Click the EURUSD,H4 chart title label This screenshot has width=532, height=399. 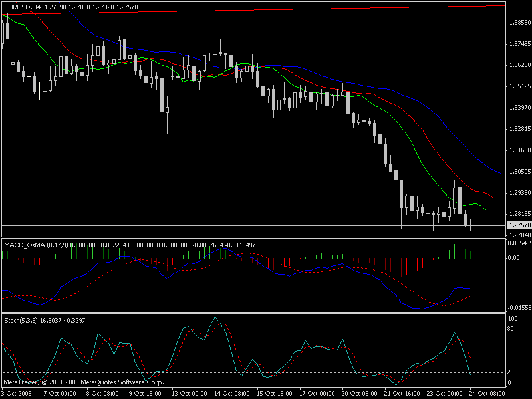[x=23, y=7]
